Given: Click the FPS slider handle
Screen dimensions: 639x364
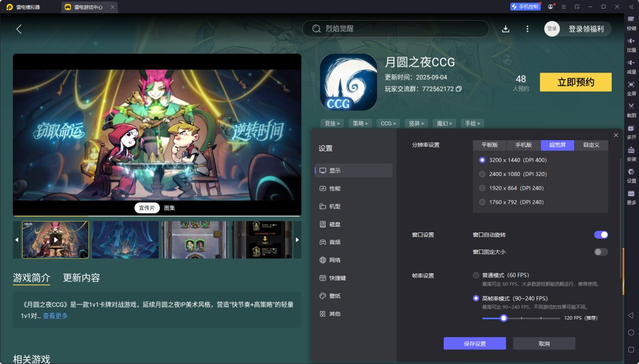Looking at the screenshot, I should coord(503,318).
